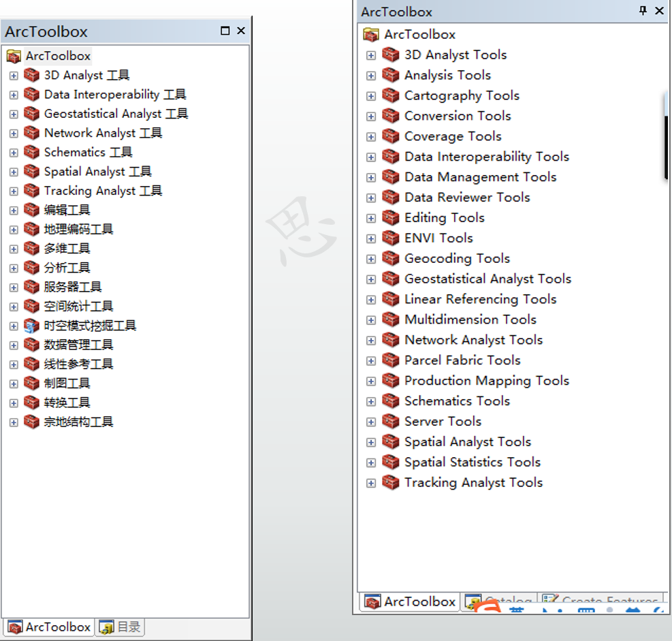Expand the 服务器工具 node
Screen dimensions: 672x641
[x=14, y=287]
